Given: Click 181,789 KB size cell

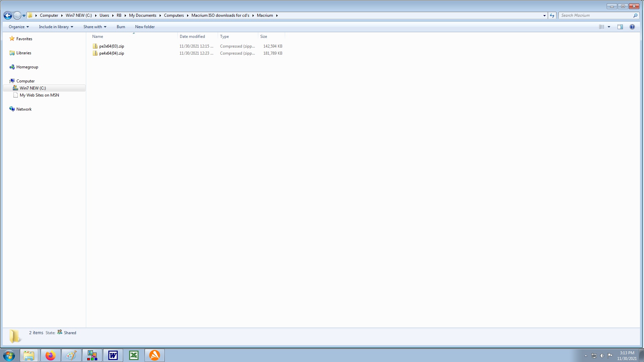Looking at the screenshot, I should click(x=273, y=53).
